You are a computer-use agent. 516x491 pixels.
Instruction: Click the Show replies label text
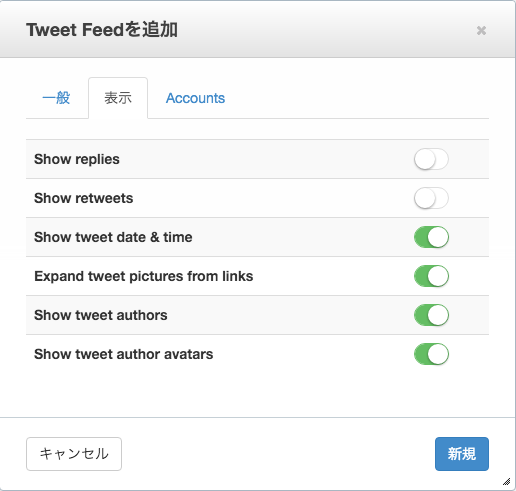point(77,159)
